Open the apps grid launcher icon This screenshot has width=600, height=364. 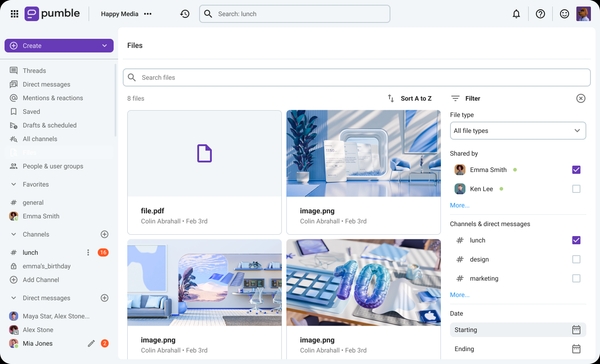point(15,14)
